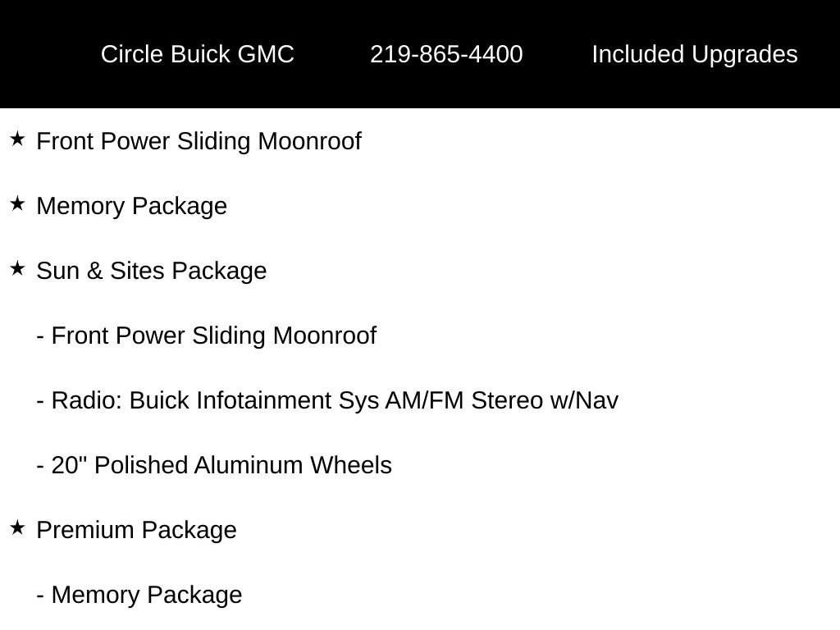This screenshot has width=840, height=630.
Task: Click the phone number 219-865-4400
Action: click(x=446, y=54)
